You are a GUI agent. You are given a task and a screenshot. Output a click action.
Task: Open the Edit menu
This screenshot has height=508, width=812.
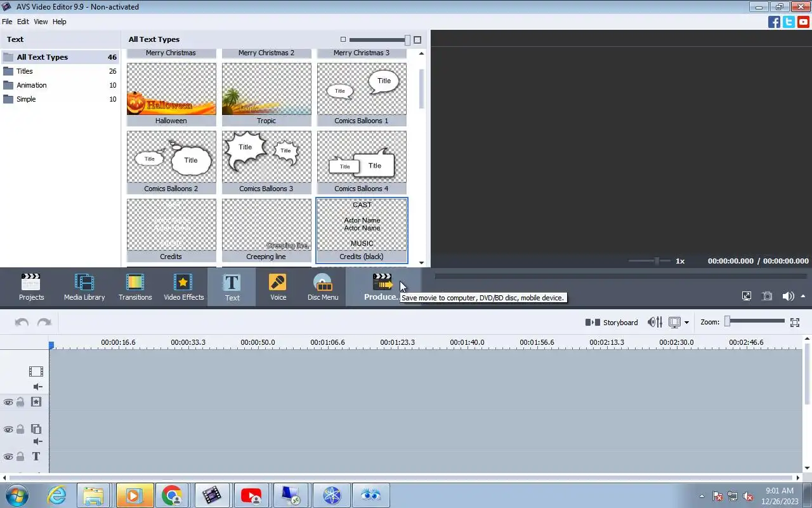23,22
